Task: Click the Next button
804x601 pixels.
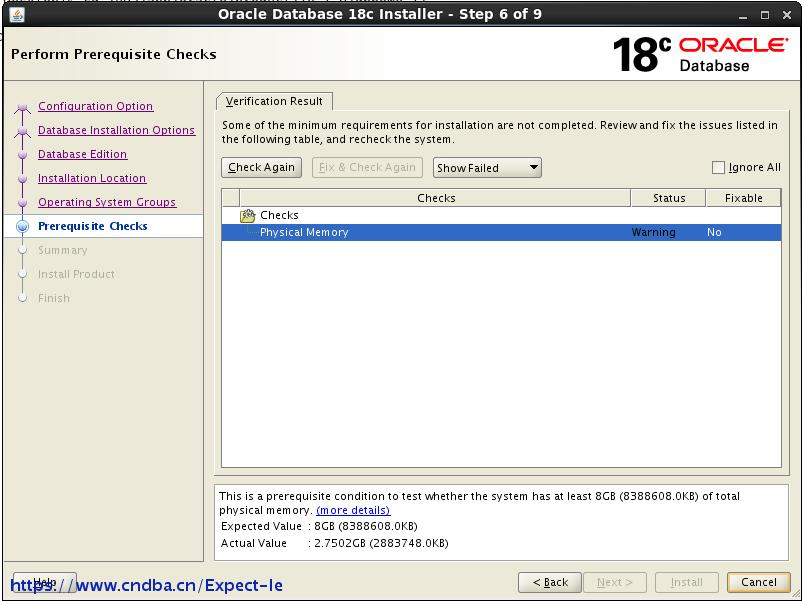Action: pos(615,582)
